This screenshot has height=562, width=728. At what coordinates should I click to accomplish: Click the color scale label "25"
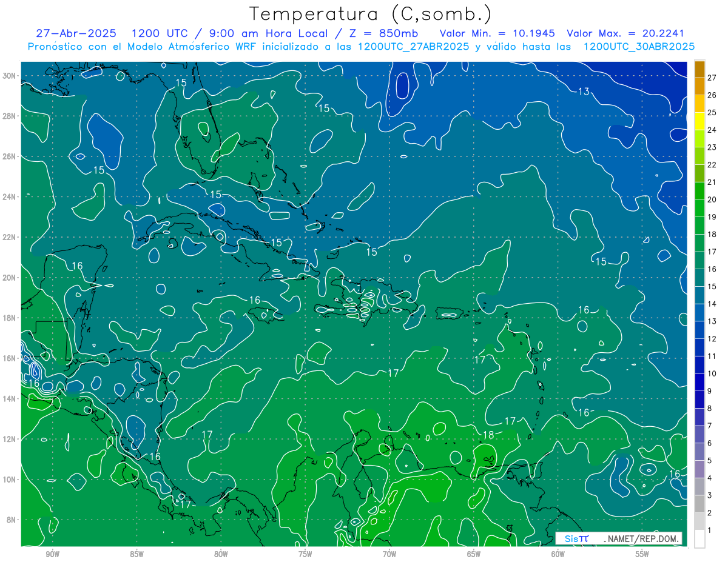click(x=712, y=112)
